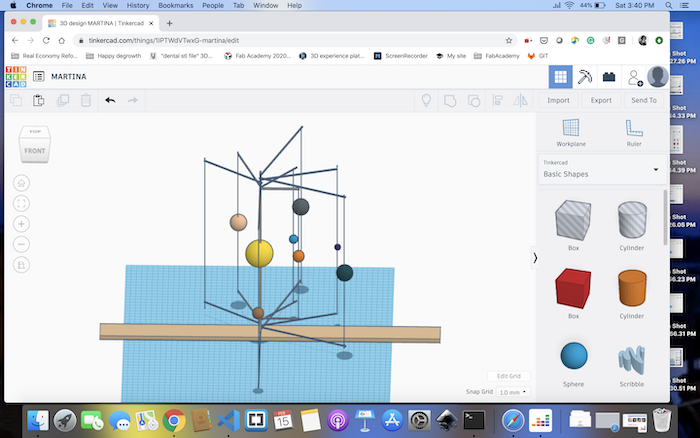This screenshot has width=700, height=438.
Task: Zoom out with the minus icon
Action: [21, 244]
